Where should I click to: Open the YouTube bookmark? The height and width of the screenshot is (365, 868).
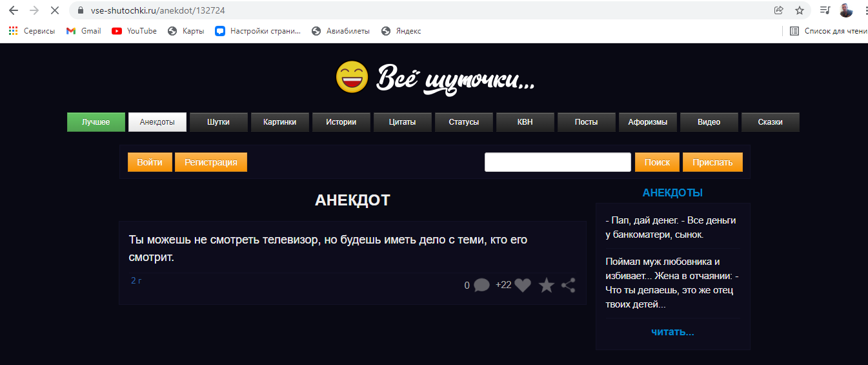[x=134, y=31]
